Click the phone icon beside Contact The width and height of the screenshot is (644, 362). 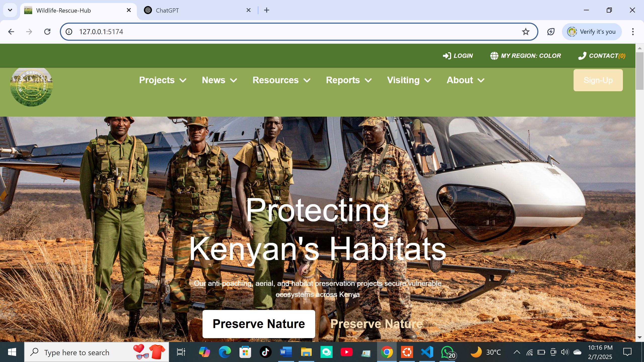582,56
